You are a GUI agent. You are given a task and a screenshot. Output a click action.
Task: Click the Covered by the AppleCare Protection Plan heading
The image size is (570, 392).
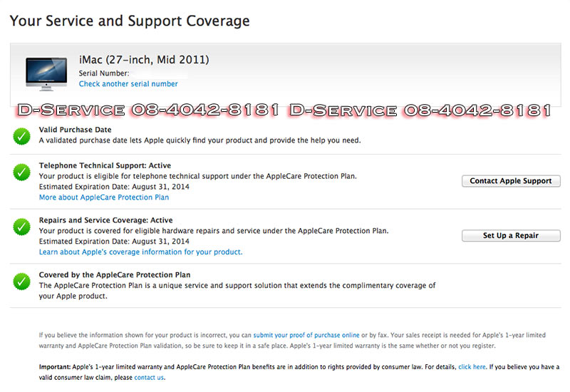click(115, 274)
